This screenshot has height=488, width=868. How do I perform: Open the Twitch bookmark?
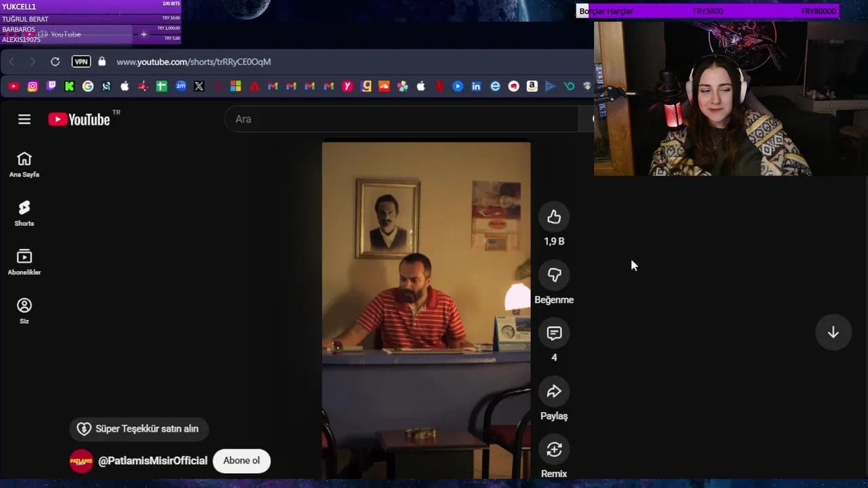51,86
